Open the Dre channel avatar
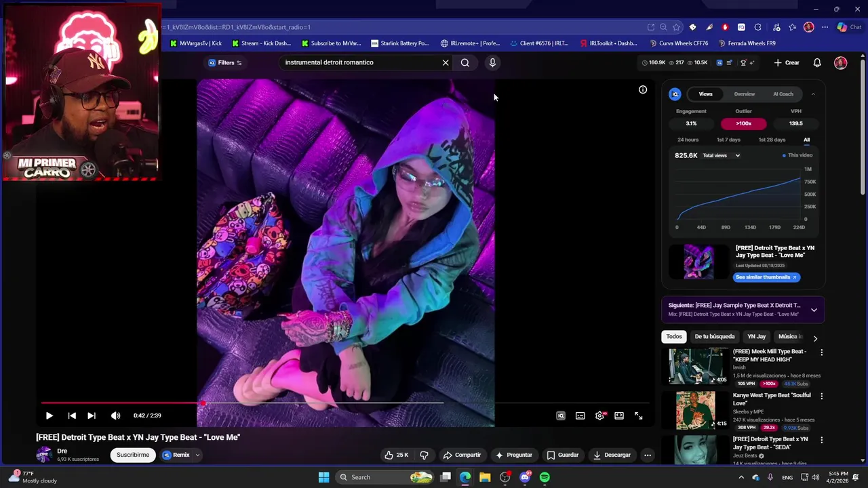 tap(44, 454)
